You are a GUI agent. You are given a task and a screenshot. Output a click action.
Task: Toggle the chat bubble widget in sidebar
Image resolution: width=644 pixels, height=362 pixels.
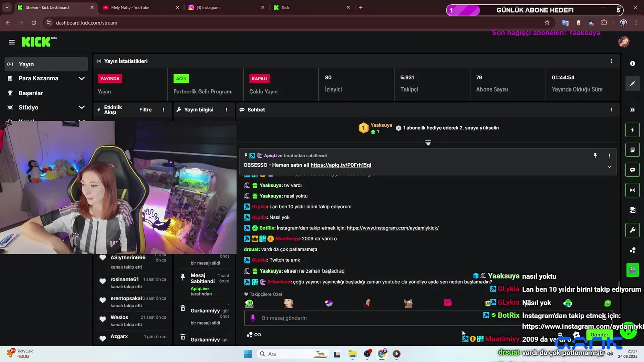point(632,170)
